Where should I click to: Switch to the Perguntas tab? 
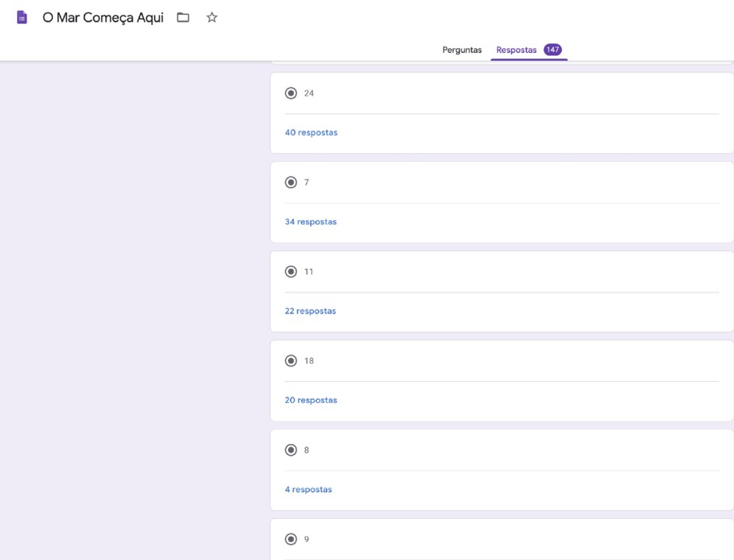(x=462, y=50)
